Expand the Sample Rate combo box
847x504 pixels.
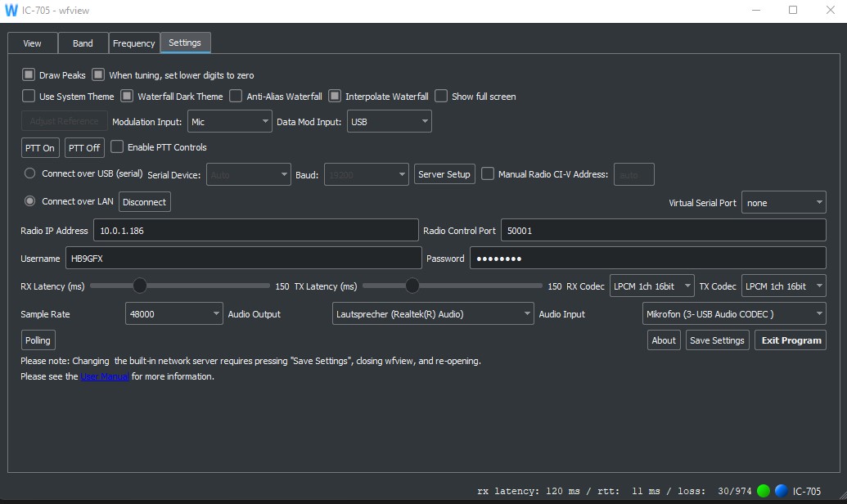pos(173,313)
